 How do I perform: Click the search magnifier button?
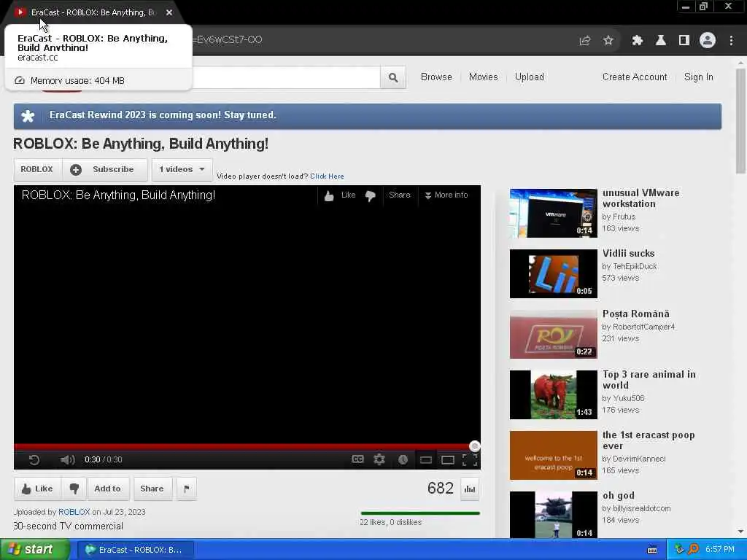[x=393, y=77]
